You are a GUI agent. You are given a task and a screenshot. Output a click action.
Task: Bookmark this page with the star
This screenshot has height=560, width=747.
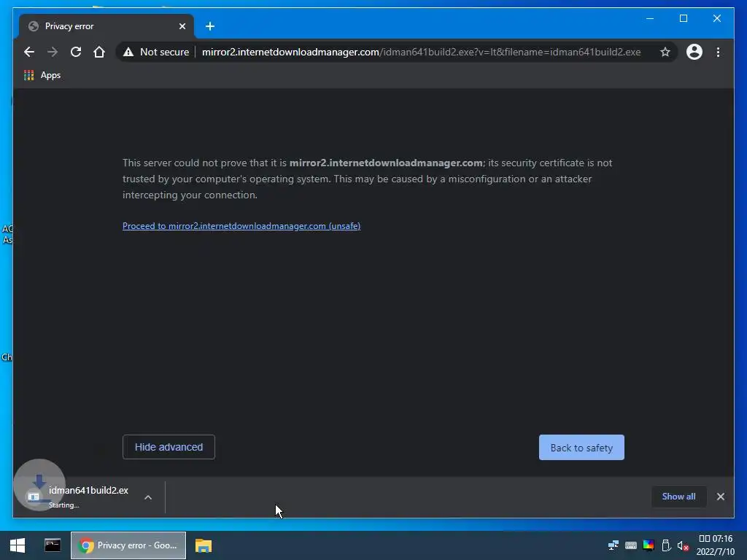pos(665,52)
